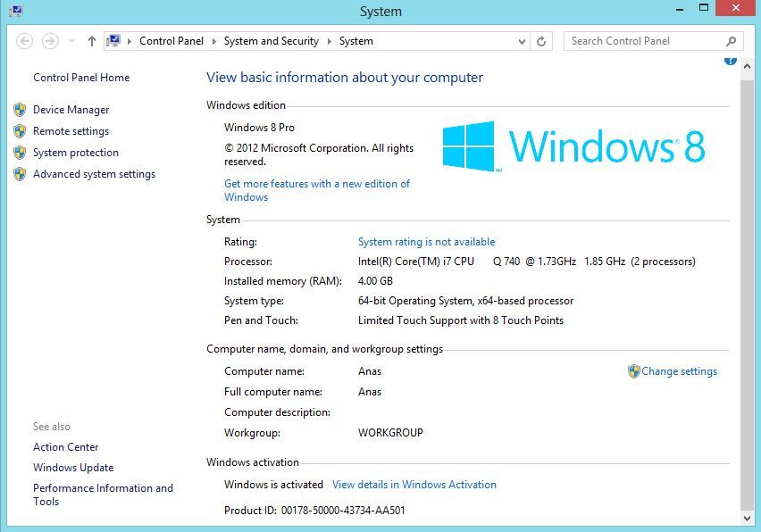Open Action Center under See also
Screen dimensions: 761x532
point(65,447)
